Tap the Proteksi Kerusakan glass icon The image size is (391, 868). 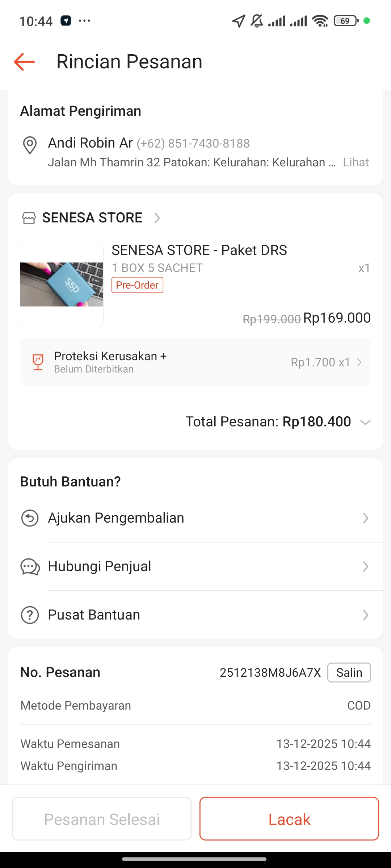click(38, 362)
